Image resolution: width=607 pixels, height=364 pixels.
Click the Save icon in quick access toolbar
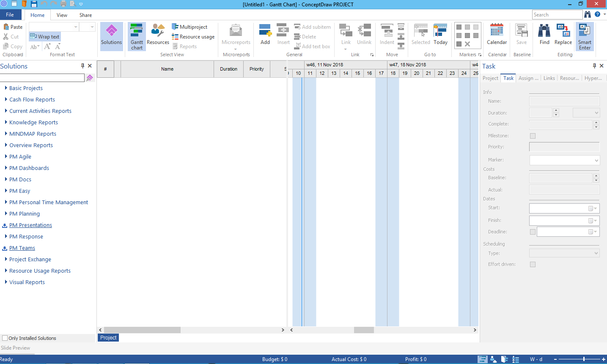(34, 4)
